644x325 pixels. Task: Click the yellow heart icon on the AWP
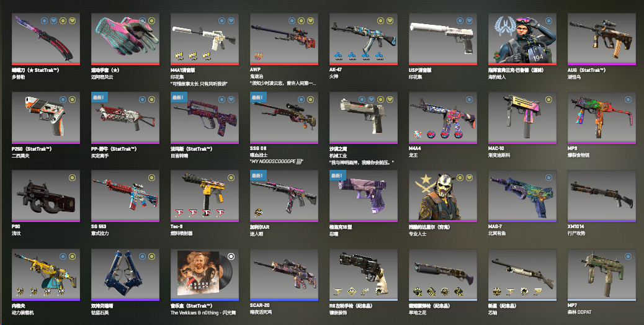pyautogui.click(x=310, y=20)
